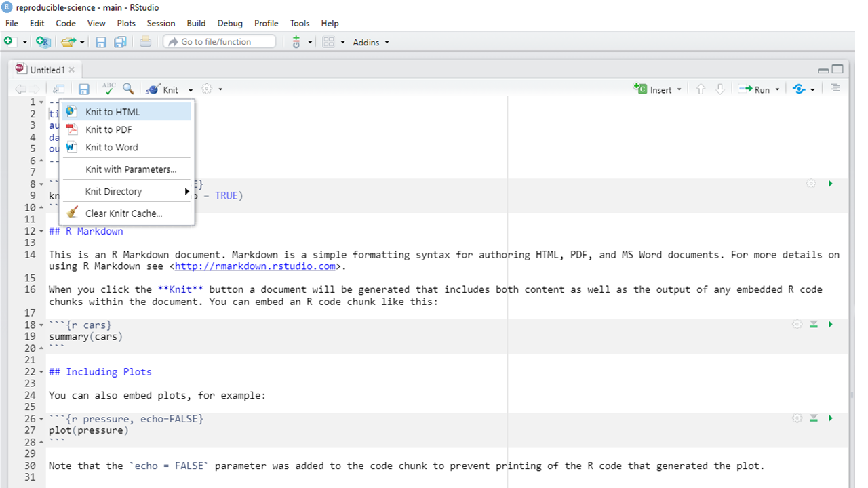Expand the Knit Directory submenu
868x488 pixels.
127,191
